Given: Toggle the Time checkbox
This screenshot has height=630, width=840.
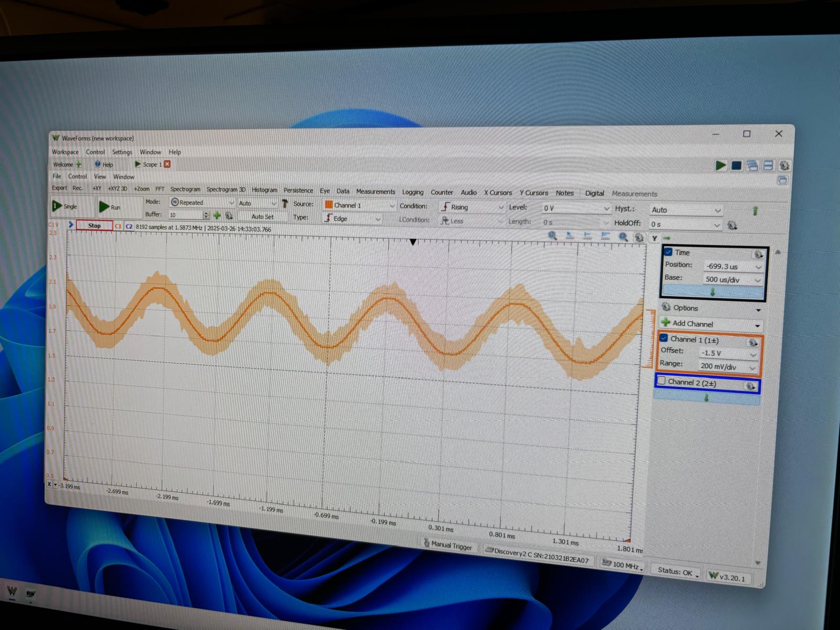Looking at the screenshot, I should point(668,252).
